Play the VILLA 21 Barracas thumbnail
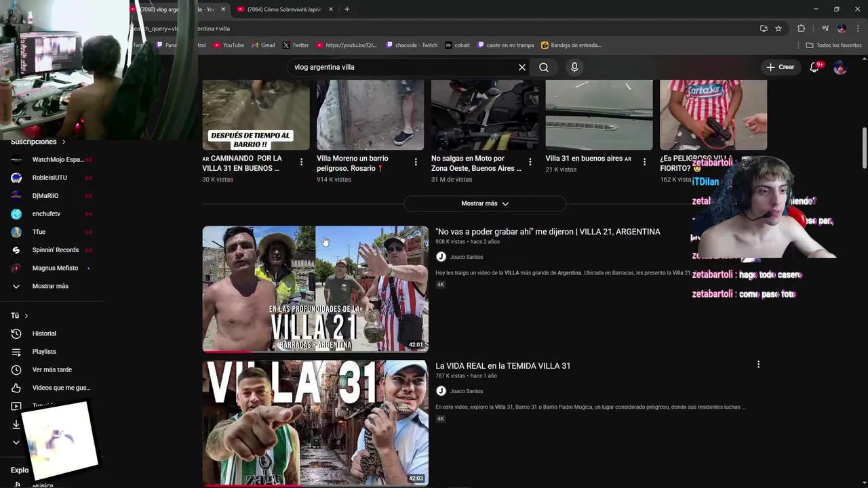This screenshot has width=868, height=488. (x=315, y=289)
